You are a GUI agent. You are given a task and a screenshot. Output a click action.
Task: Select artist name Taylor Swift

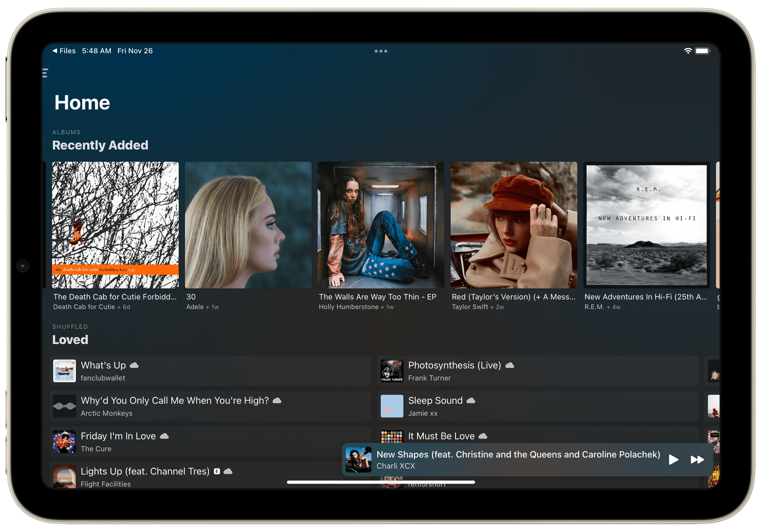point(470,307)
